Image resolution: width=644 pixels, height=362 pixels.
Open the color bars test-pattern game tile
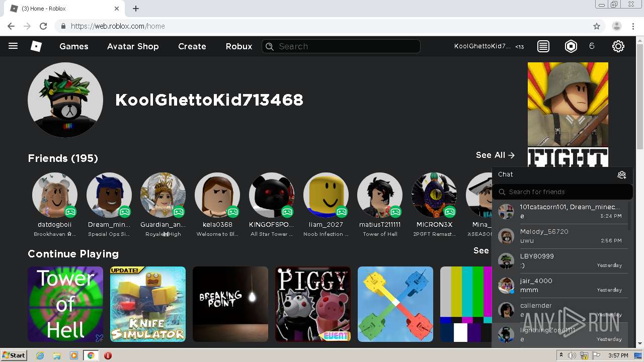click(466, 304)
